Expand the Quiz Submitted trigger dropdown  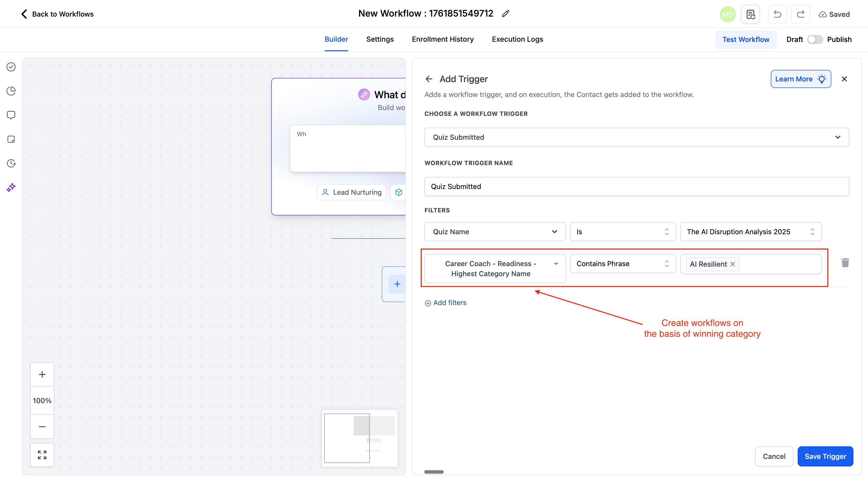pyautogui.click(x=636, y=137)
